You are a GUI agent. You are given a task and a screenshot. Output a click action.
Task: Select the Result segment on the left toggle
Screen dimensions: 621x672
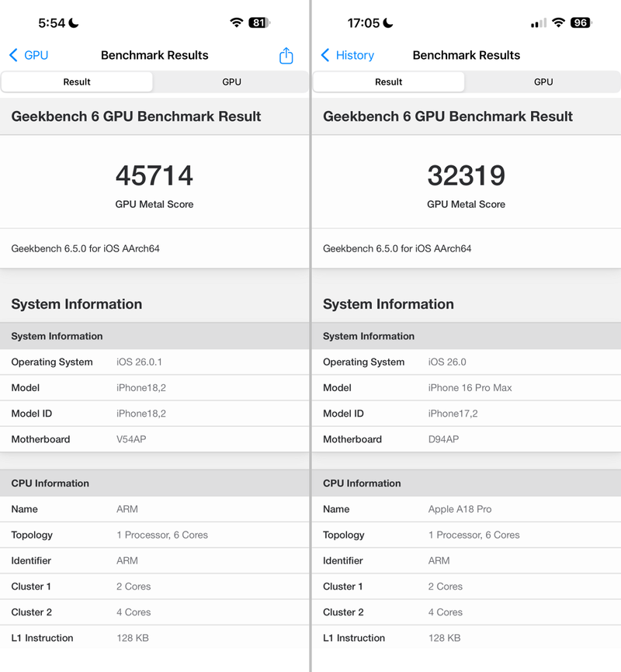(77, 81)
